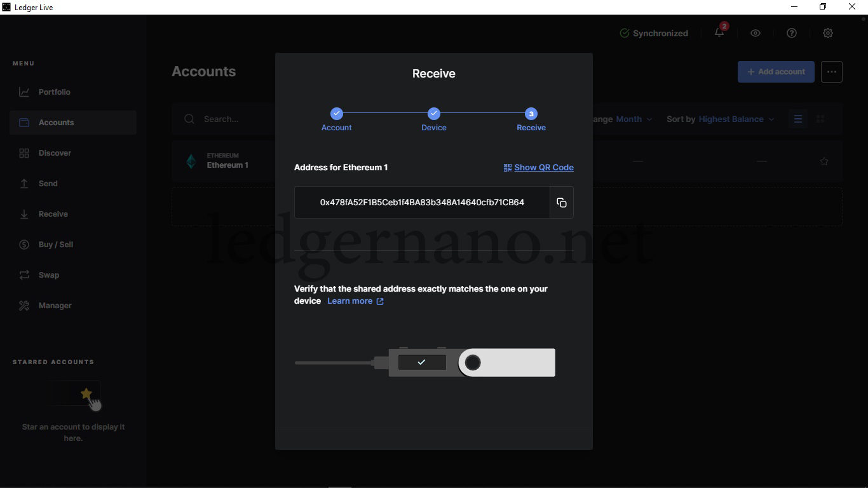868x488 pixels.
Task: Open the Swap menu entry
Action: coord(73,275)
